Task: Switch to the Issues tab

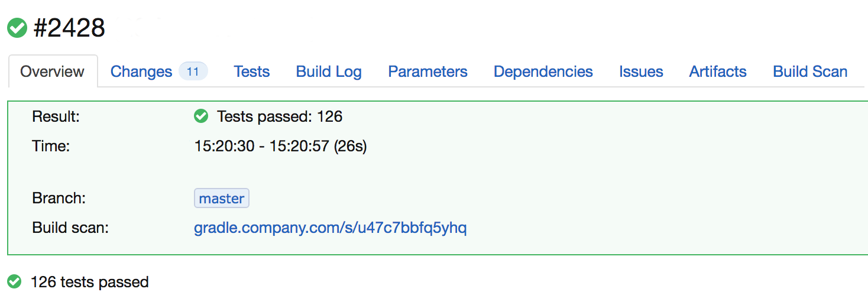Action: 641,72
